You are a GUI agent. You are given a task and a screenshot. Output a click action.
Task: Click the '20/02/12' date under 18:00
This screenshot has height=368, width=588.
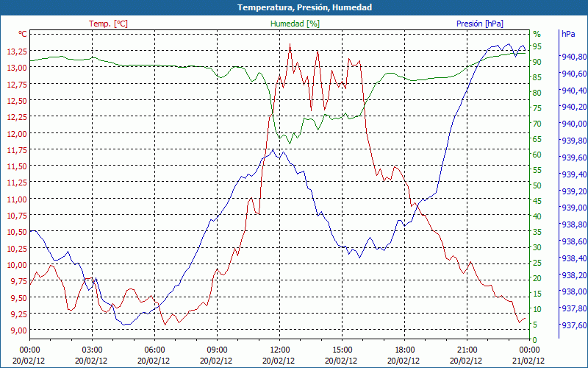coord(405,361)
